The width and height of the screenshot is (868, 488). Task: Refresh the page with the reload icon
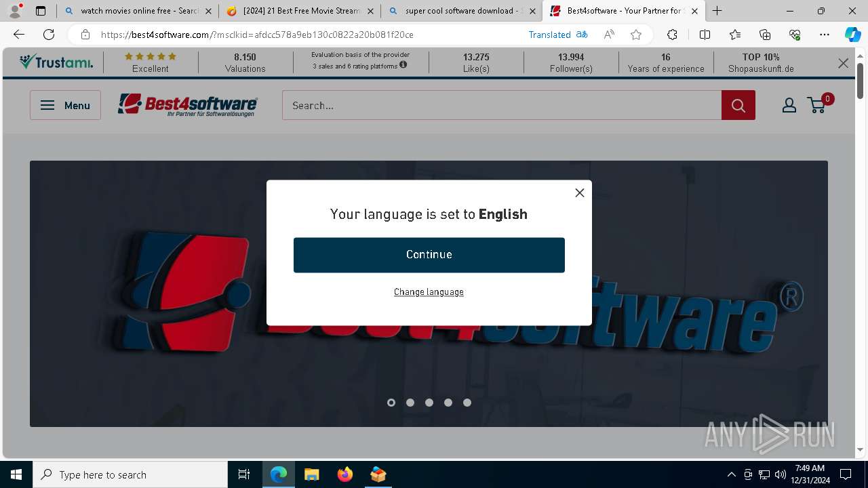point(49,35)
